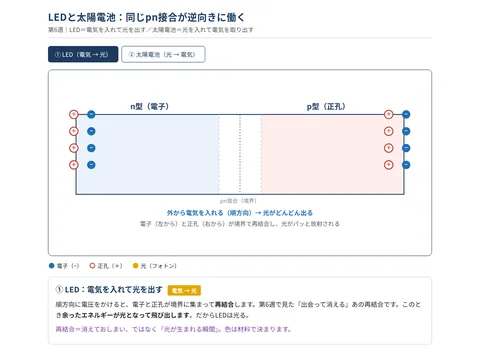Click the yellow 光 (フォトン) legend dot
The height and width of the screenshot is (360, 480).
135,266
